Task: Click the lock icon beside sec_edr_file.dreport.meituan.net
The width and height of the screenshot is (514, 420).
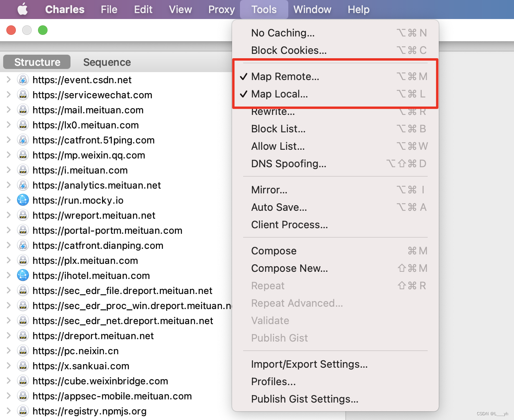Action: click(x=23, y=290)
